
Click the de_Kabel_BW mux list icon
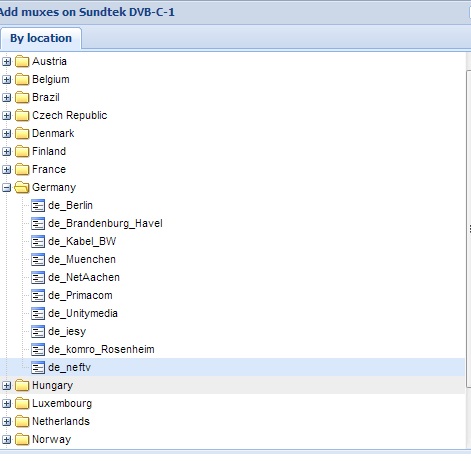[38, 241]
